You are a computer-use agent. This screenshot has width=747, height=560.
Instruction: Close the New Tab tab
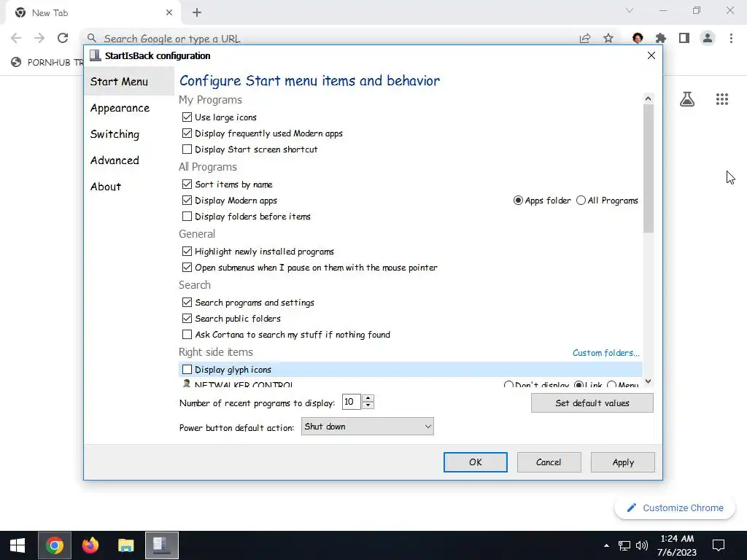point(169,13)
